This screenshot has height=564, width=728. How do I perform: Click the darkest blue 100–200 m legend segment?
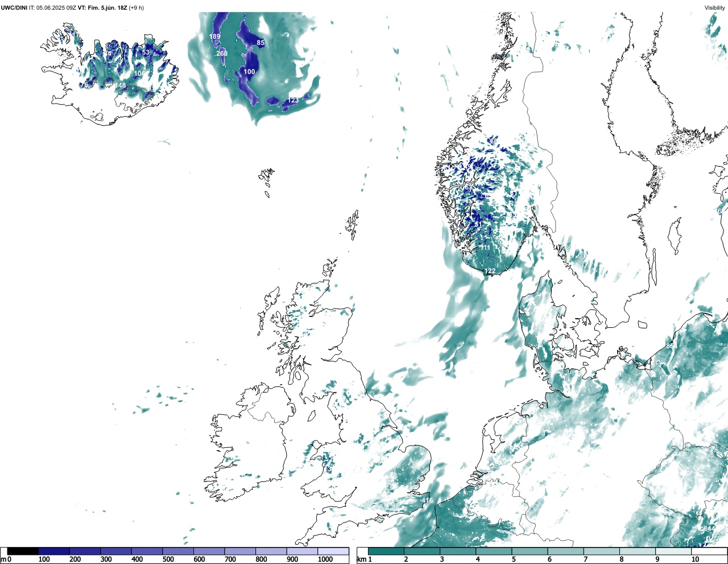(x=54, y=551)
